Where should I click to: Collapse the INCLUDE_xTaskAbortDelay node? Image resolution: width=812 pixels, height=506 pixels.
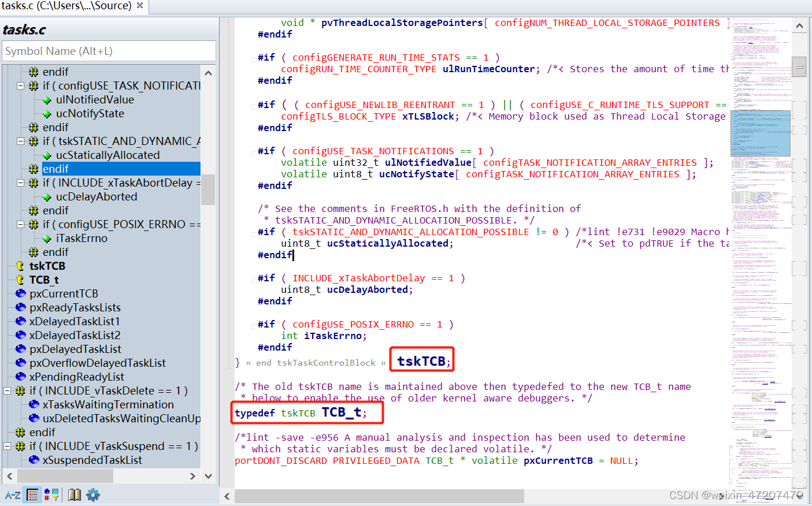coord(20,183)
